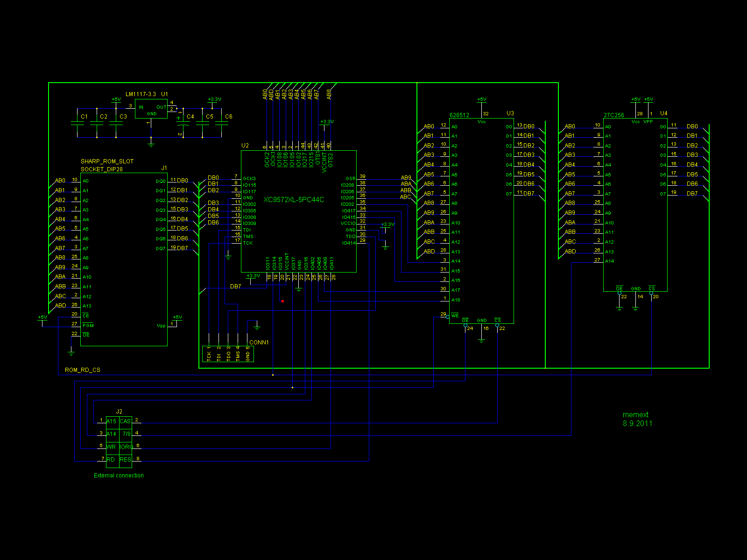Click the A18 pin name on U3
Screen dimensions: 747x560
click(x=456, y=300)
